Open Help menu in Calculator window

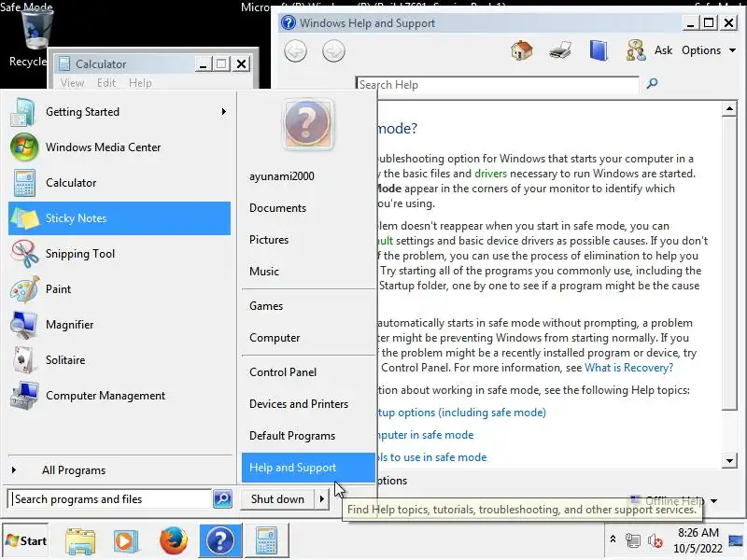[x=140, y=83]
